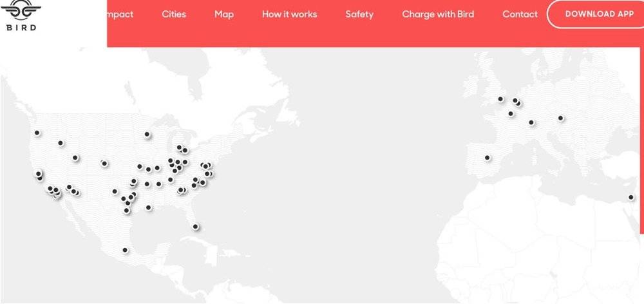Select the marker in Switzerland
This screenshot has width=644, height=304.
pyautogui.click(x=531, y=122)
